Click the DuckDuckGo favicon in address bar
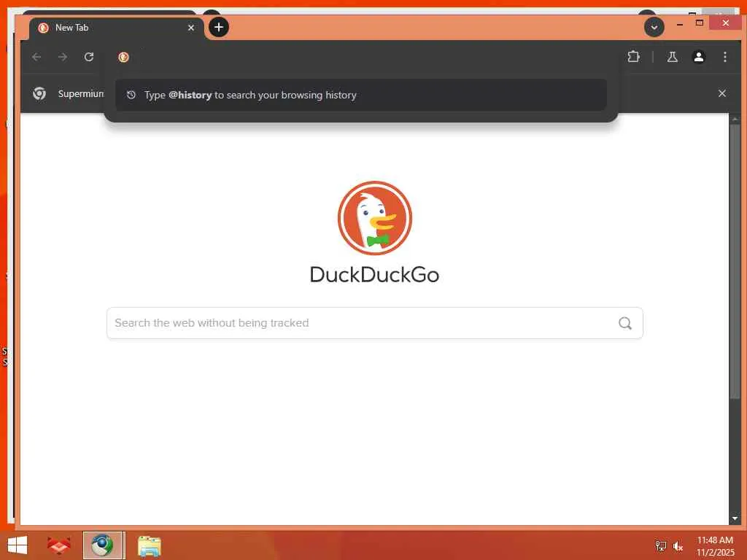Viewport: 747px width, 560px height. [x=123, y=57]
